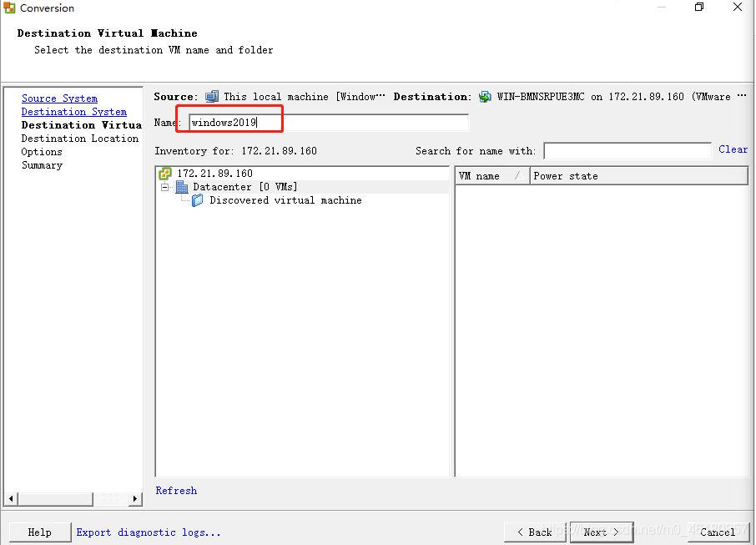
Task: Refresh the inventory list
Action: pyautogui.click(x=176, y=491)
